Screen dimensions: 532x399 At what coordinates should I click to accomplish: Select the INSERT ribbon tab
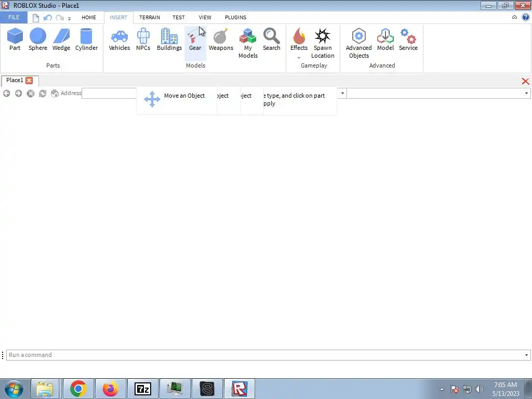[x=118, y=17]
